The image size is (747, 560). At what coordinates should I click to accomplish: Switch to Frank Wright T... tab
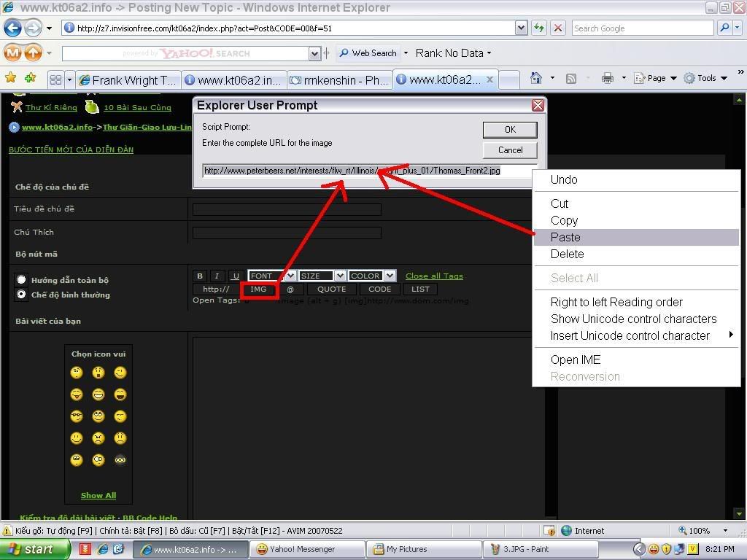click(128, 80)
